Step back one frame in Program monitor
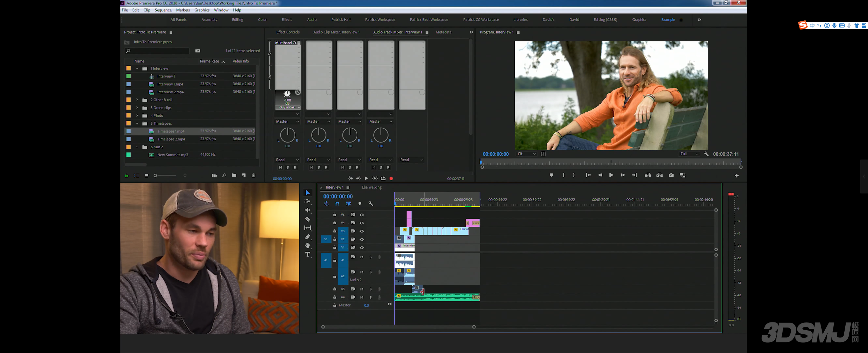This screenshot has width=868, height=353. [600, 175]
